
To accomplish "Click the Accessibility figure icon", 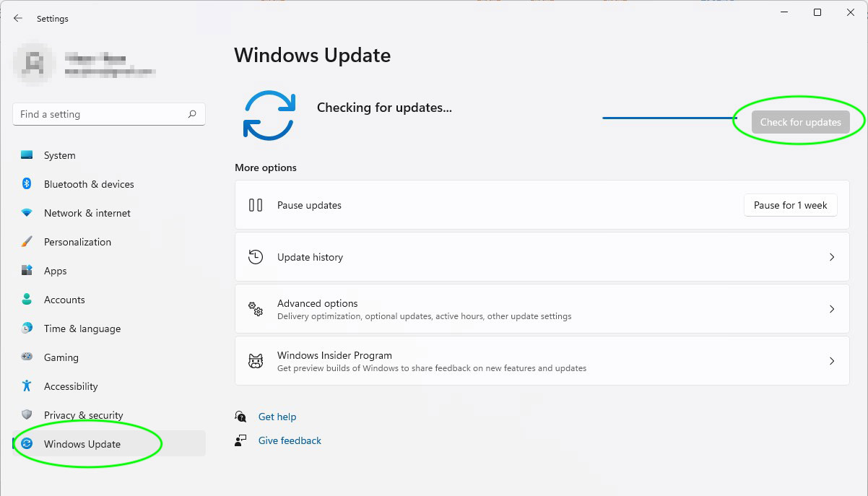I will pyautogui.click(x=27, y=386).
